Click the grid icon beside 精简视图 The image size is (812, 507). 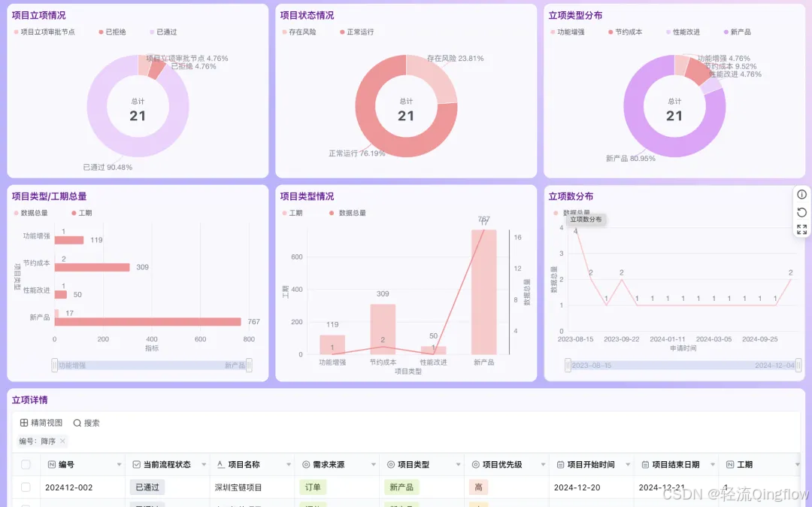tap(24, 423)
